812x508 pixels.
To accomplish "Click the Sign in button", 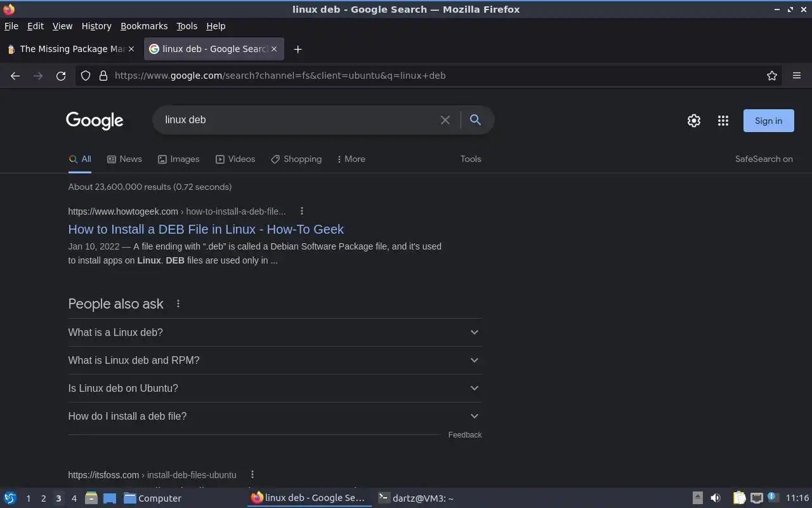I will 768,121.
